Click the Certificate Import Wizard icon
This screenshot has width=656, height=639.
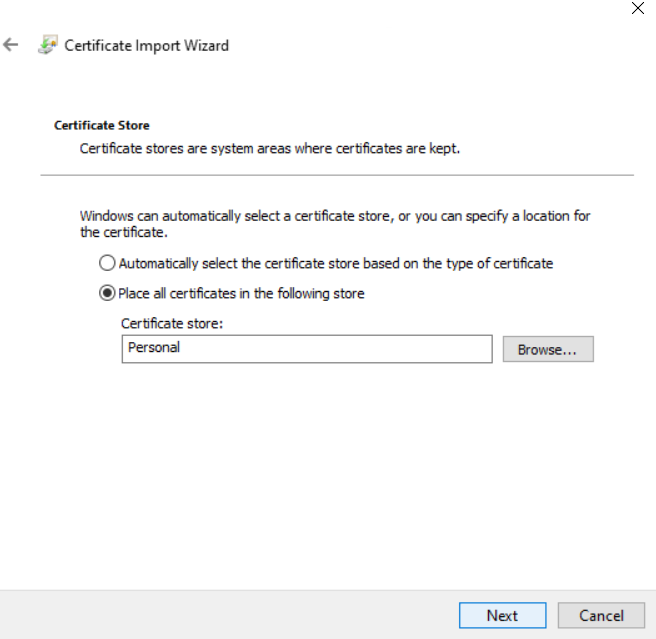[48, 45]
